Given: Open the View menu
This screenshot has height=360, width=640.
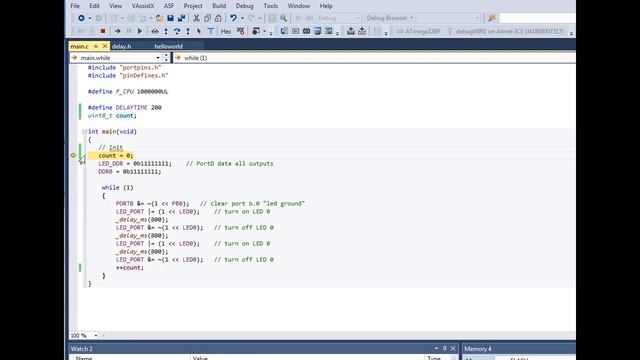Looking at the screenshot, I should [x=116, y=6].
